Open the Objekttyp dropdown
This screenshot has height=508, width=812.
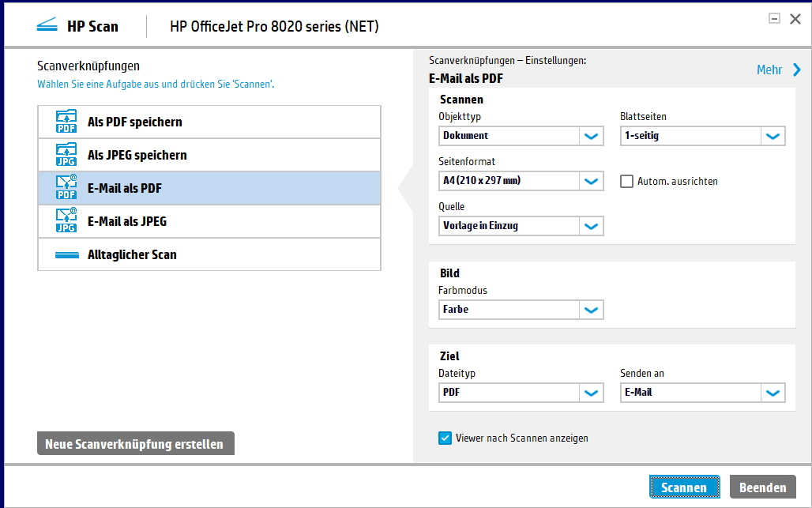pyautogui.click(x=591, y=136)
